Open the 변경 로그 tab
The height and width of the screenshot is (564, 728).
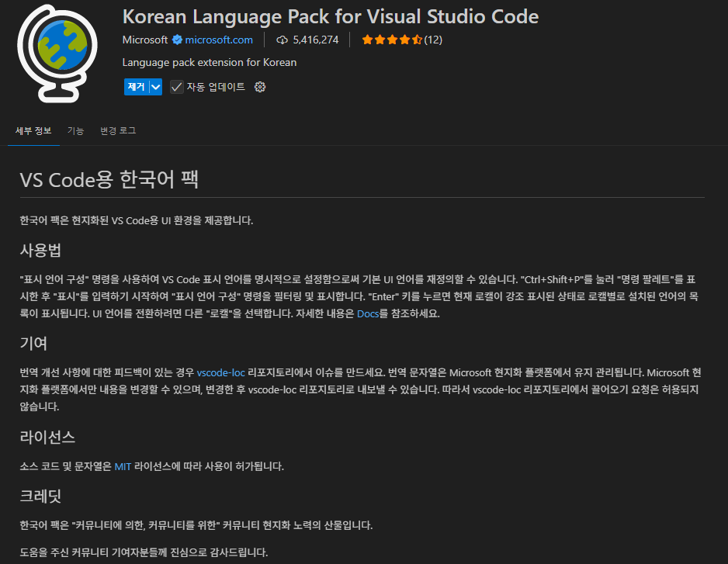(x=118, y=131)
